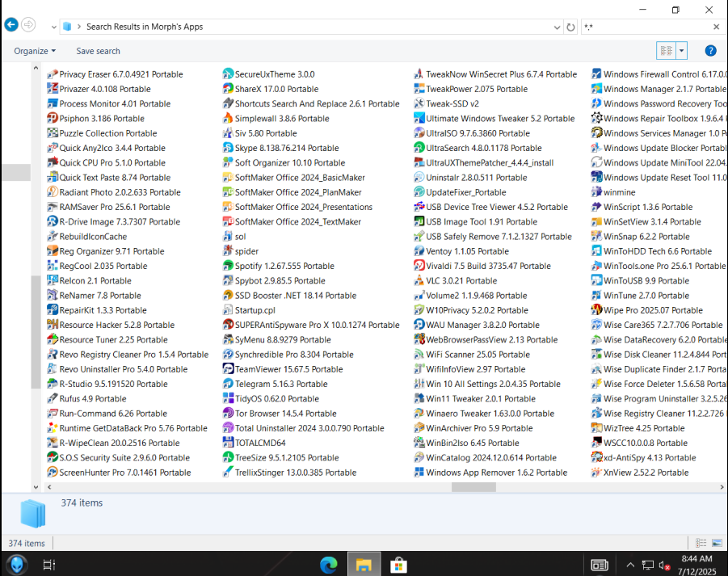
Task: Open Microsoft Store from the taskbar
Action: (398, 565)
